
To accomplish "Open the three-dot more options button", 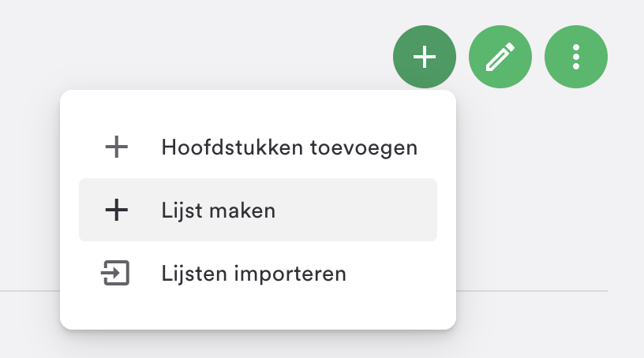I will click(576, 57).
